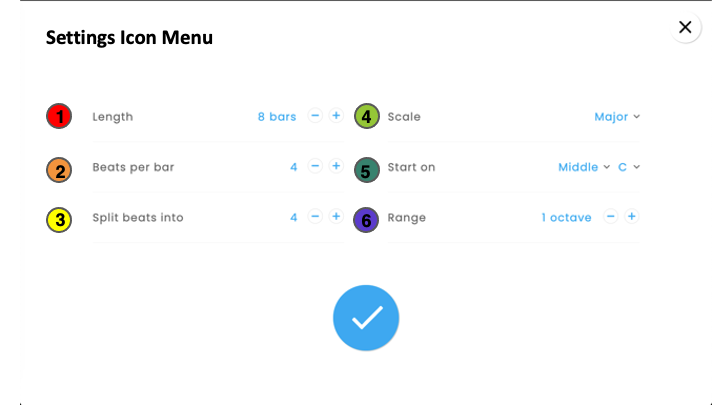Decrease Beats per bar value
Screen dimensions: 720x405
315,166
